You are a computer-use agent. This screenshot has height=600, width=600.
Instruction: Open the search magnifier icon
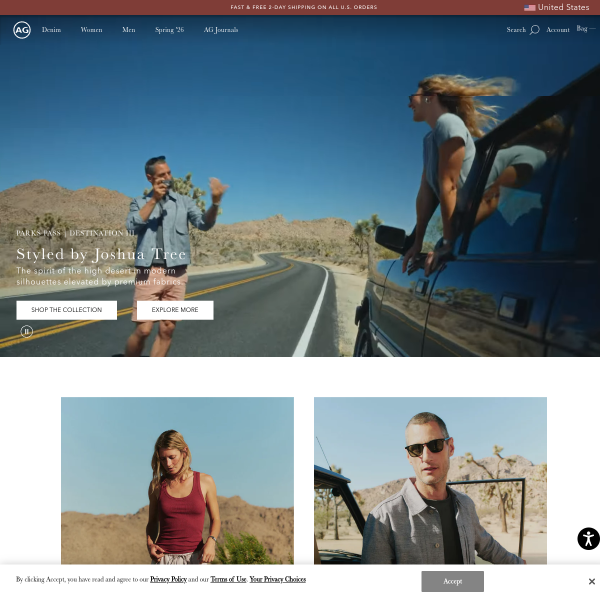click(535, 30)
